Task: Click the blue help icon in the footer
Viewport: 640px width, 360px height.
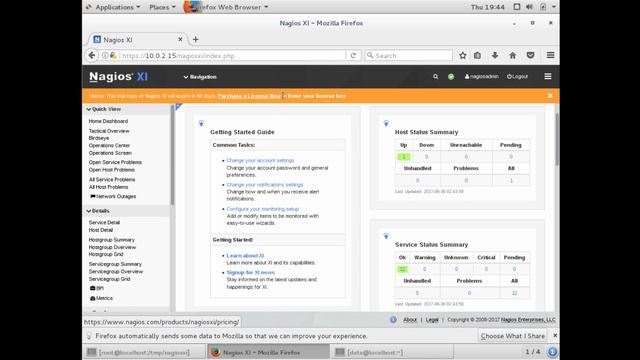Action: (393, 320)
